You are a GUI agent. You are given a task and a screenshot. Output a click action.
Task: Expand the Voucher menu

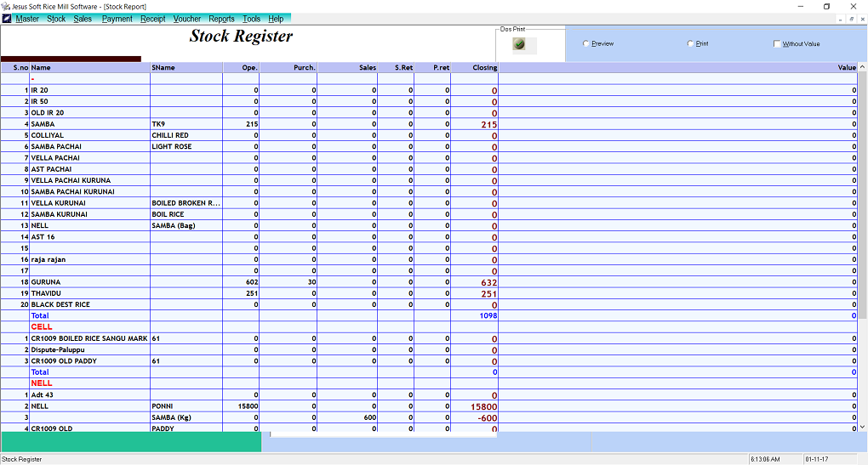tap(187, 19)
